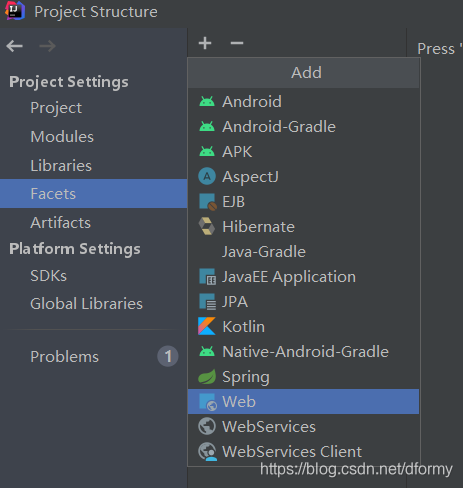Click the JPA icon
This screenshot has width=463, height=488.
[207, 302]
